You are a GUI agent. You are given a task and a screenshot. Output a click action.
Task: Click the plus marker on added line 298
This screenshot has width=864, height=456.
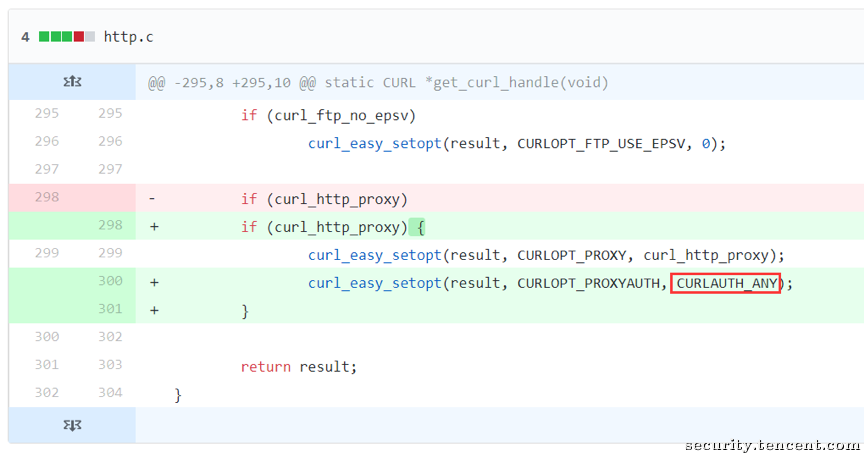(x=154, y=227)
